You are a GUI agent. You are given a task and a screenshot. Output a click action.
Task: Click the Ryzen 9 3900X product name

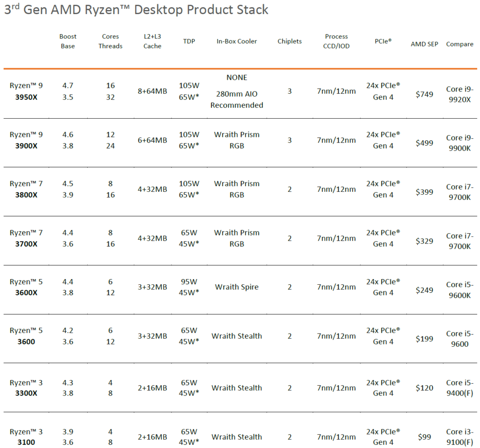26,140
